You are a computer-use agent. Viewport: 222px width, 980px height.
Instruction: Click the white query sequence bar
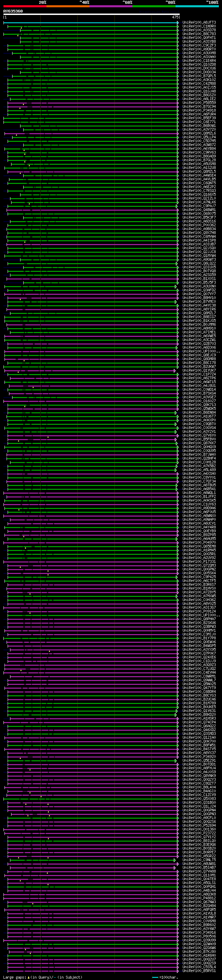coord(92,15)
